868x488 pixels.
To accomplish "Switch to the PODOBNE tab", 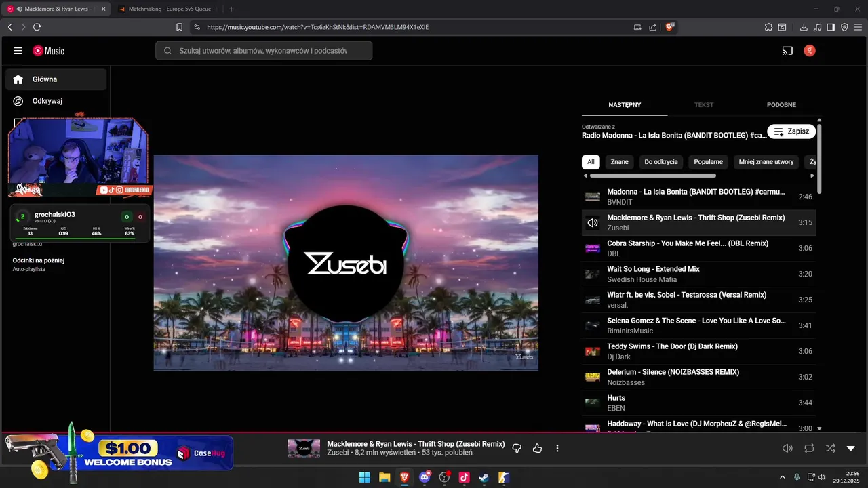I will click(781, 105).
